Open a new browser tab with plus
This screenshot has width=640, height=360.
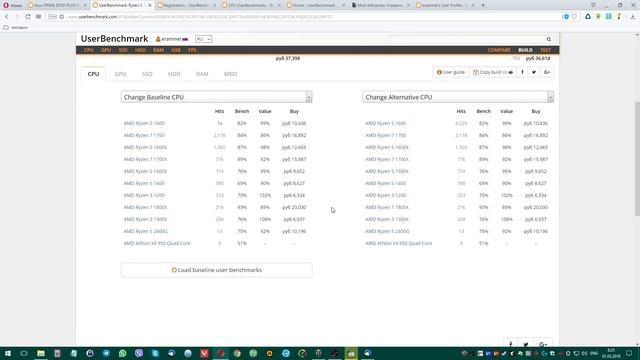pyautogui.click(x=483, y=5)
